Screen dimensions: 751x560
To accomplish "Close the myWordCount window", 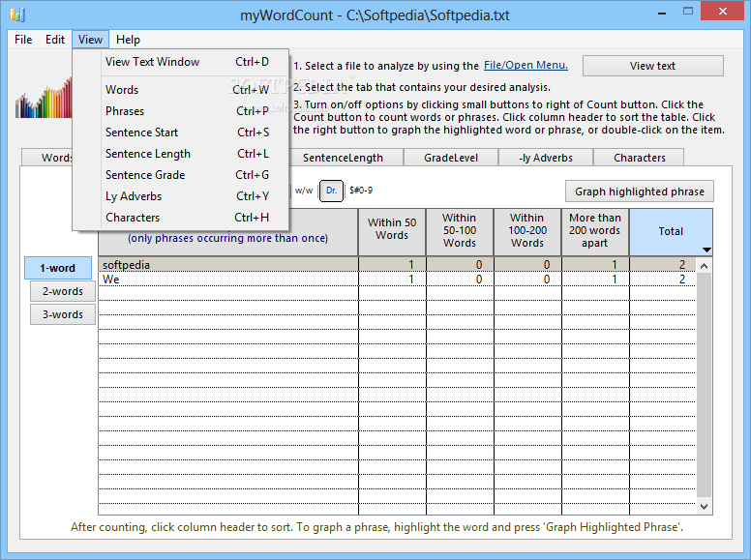I will click(x=722, y=11).
